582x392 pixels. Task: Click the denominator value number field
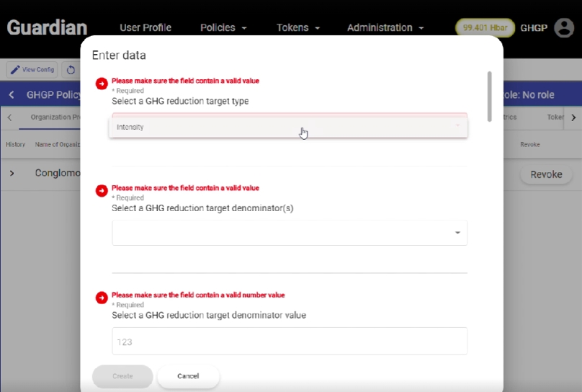tap(289, 342)
